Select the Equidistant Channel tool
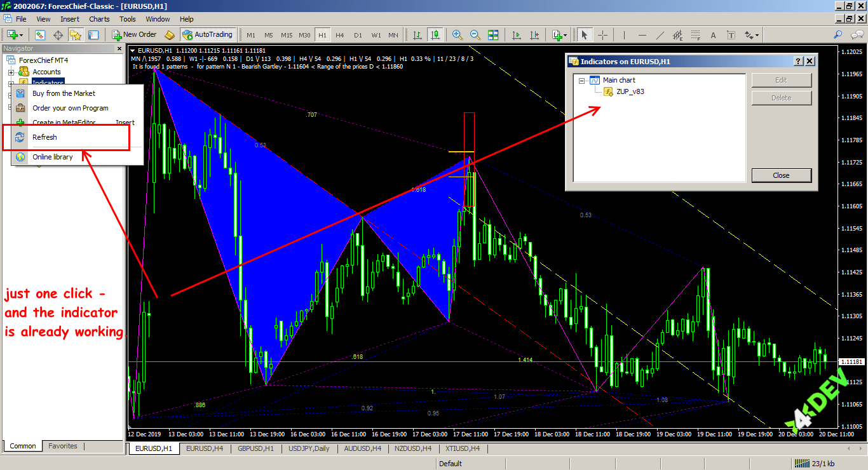The height and width of the screenshot is (470, 868). 678,35
